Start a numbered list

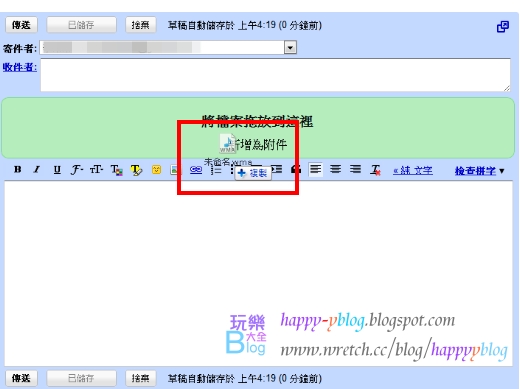[x=216, y=170]
